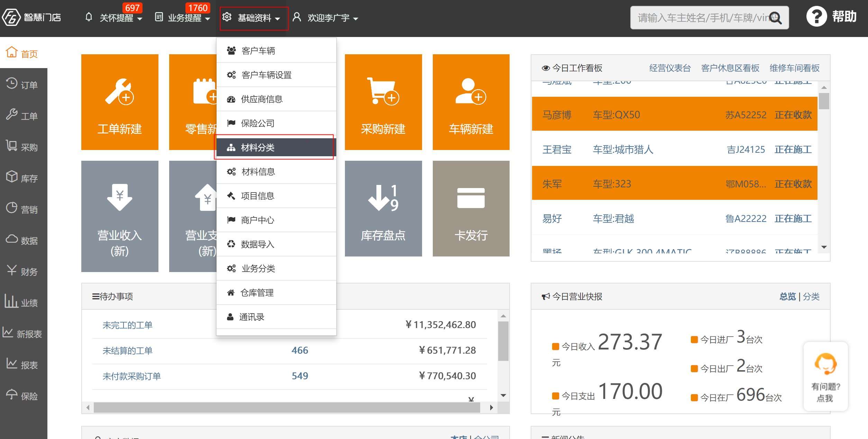Open 维修车间看板 link
868x439 pixels.
coord(794,68)
